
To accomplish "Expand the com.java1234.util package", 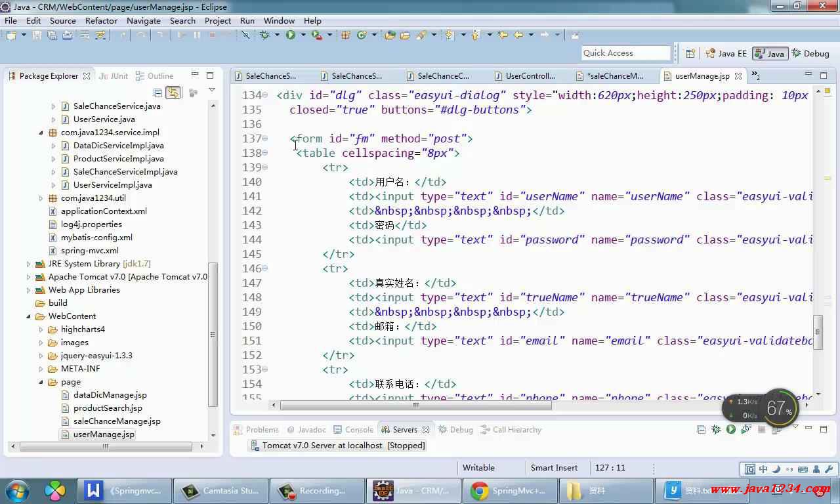I will click(41, 198).
